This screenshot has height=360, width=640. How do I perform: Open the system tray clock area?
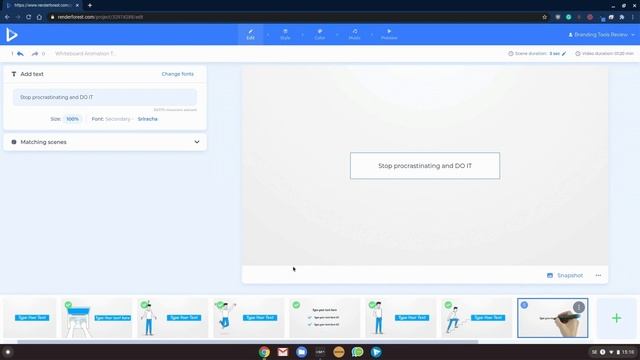tap(613, 352)
